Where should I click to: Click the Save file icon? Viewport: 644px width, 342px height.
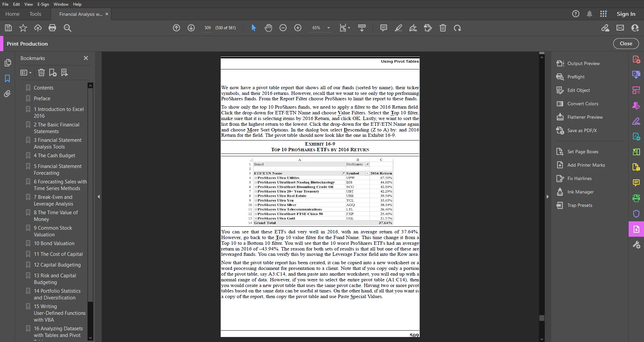click(x=8, y=28)
